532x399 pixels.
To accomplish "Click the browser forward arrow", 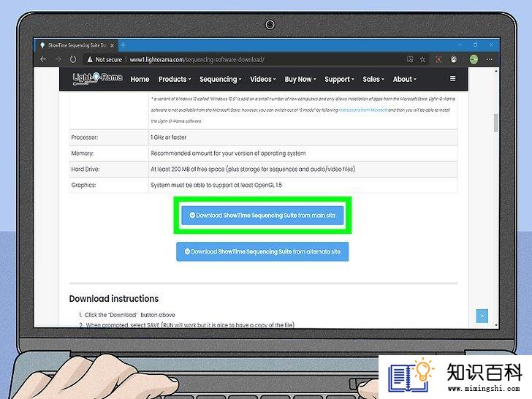I will [x=58, y=59].
